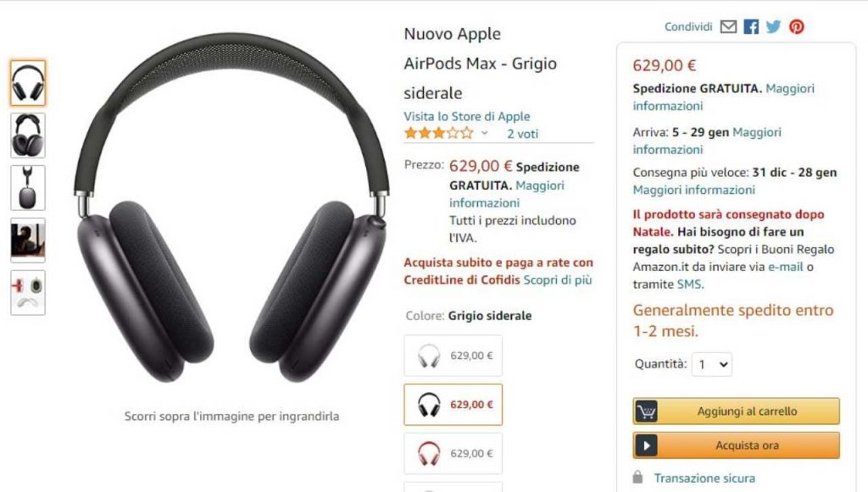Buy now with Acquista ora button
Image resolution: width=868 pixels, height=492 pixels.
pos(737,445)
